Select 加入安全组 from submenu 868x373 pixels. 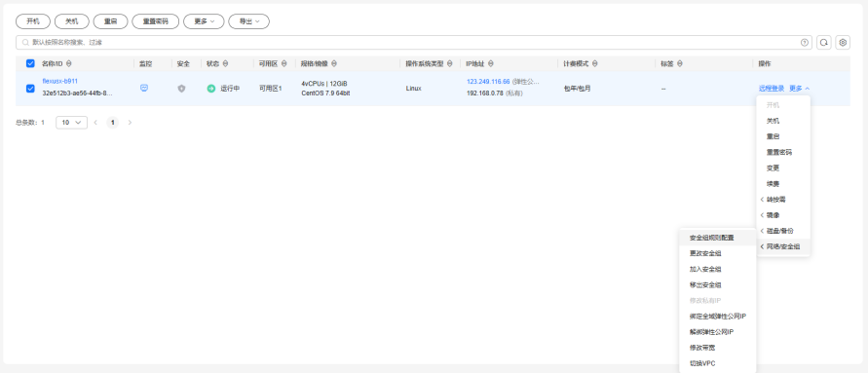click(x=717, y=270)
